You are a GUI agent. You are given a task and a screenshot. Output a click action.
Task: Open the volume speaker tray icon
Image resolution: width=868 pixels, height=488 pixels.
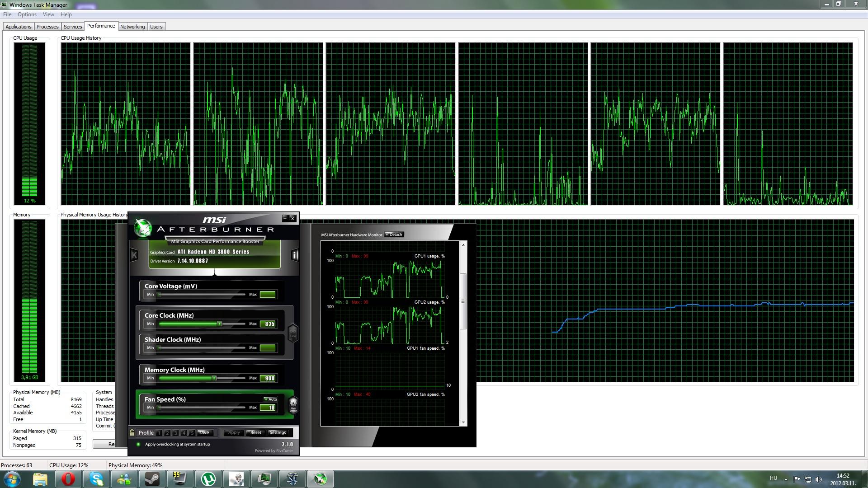pyautogui.click(x=819, y=479)
